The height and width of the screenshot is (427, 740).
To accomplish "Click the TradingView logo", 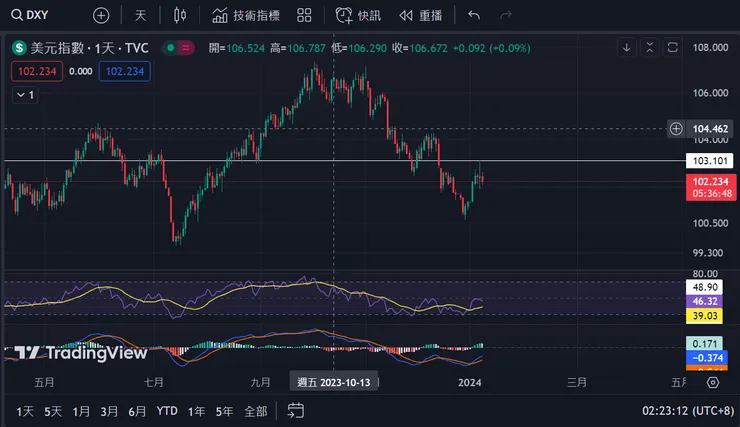I will pos(80,353).
